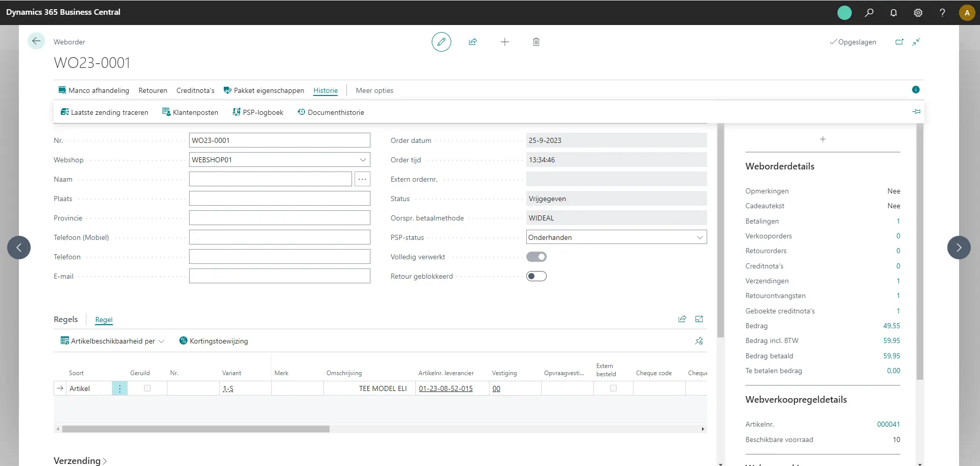Click the E-mail input field
This screenshot has height=466, width=980.
point(279,276)
